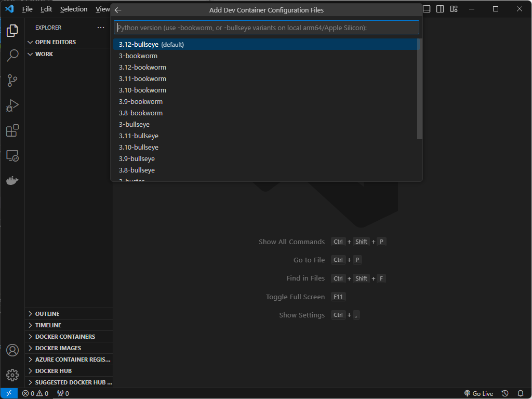Screen dimensions: 532x399
Task: Pick the 3.9-bookworm option
Action: [265, 101]
